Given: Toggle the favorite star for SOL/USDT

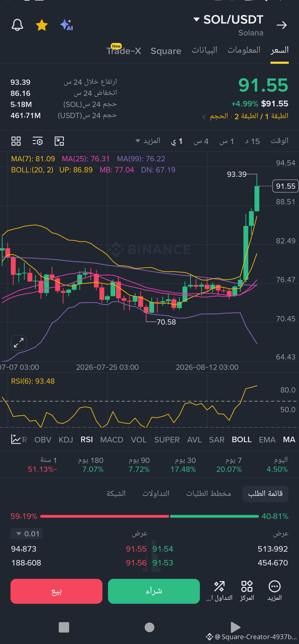Looking at the screenshot, I should (42, 25).
